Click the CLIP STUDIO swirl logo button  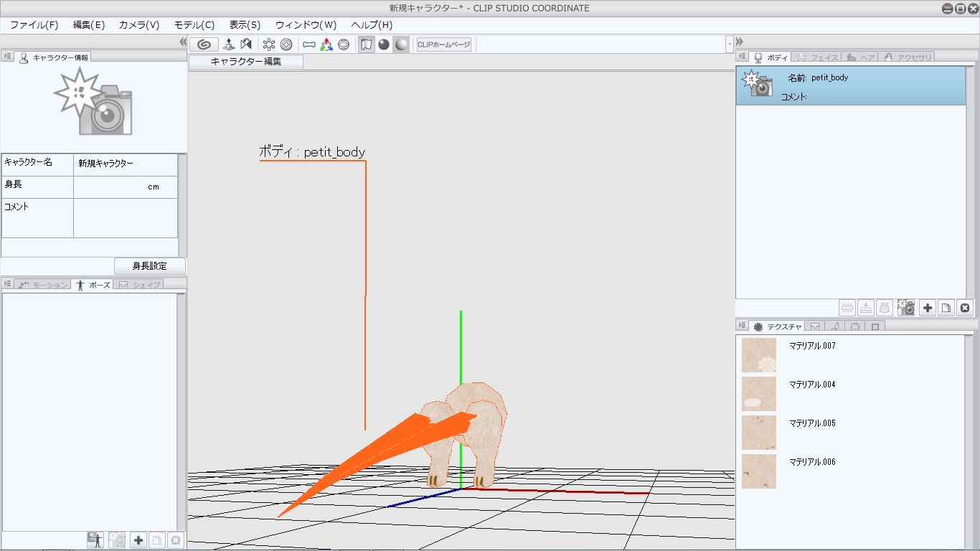tap(204, 44)
